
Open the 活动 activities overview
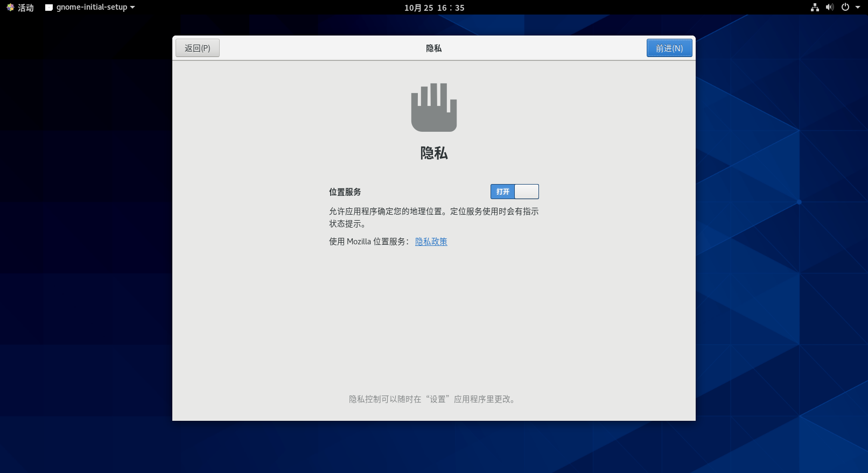coord(20,8)
